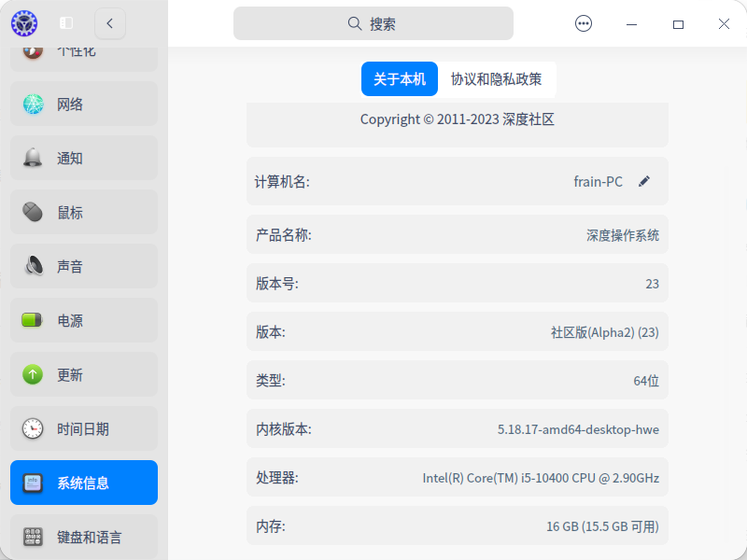Click the computer name frain-PC

[x=598, y=181]
